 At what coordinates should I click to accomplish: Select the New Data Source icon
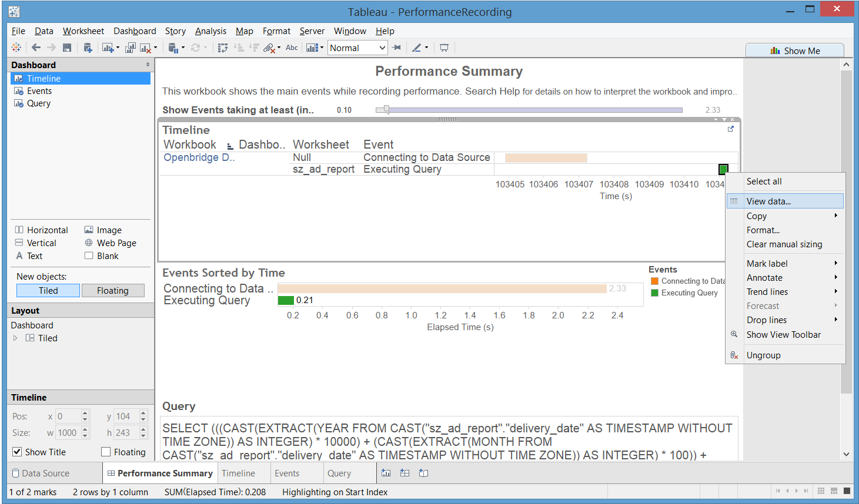[88, 48]
